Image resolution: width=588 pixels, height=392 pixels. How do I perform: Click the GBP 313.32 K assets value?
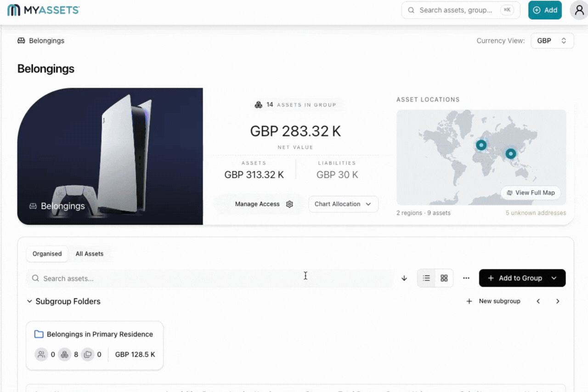pyautogui.click(x=254, y=175)
